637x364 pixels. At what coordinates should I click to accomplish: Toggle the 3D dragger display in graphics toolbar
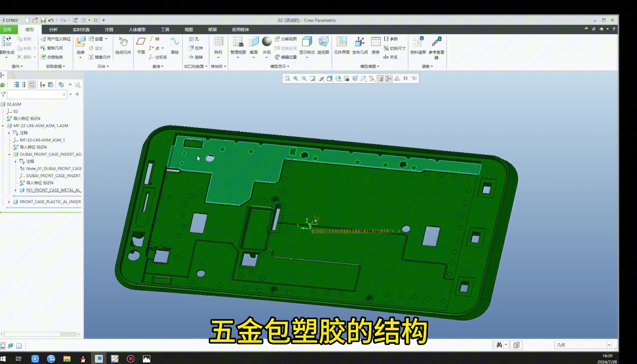(389, 79)
